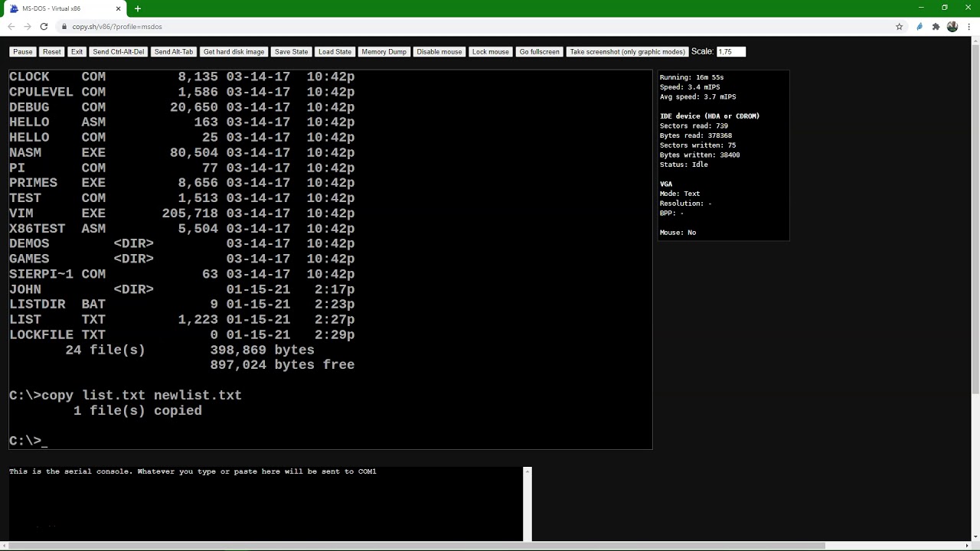Click the blue extension icon beside the star
Screen dimensions: 980x551
point(920,26)
